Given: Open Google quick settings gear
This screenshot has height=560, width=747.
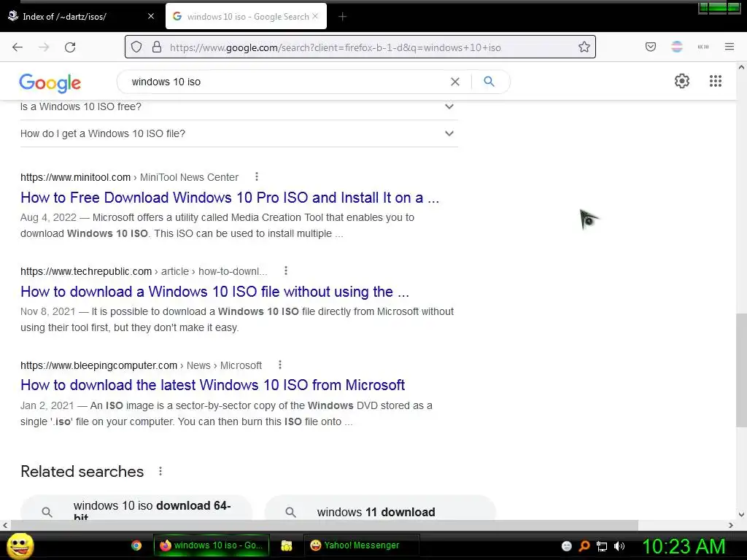Looking at the screenshot, I should [x=682, y=81].
